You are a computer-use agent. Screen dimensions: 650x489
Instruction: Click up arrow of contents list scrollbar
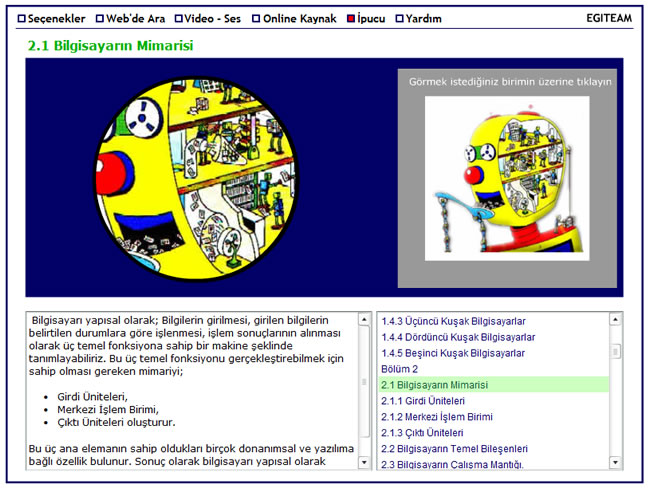click(615, 320)
